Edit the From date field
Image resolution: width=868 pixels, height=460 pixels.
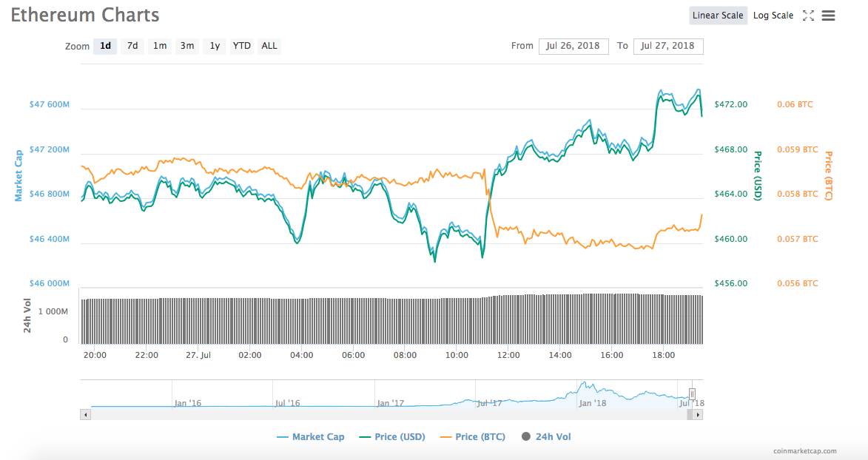point(573,46)
